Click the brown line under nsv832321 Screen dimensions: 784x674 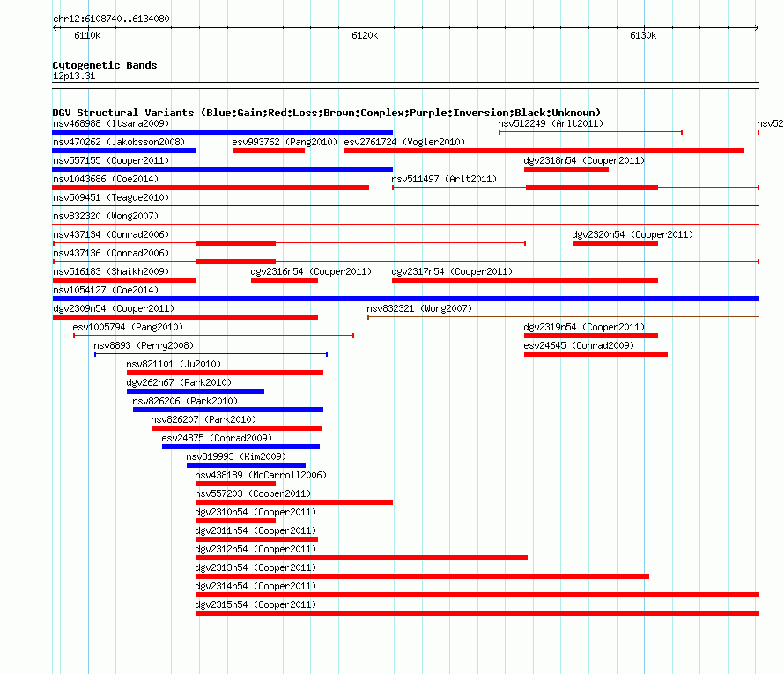coord(564,316)
